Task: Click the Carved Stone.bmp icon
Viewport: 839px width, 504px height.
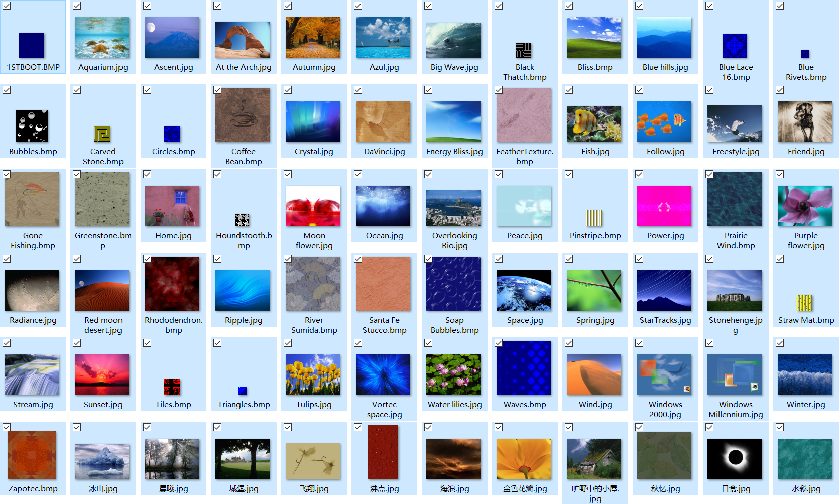Action: 102,134
